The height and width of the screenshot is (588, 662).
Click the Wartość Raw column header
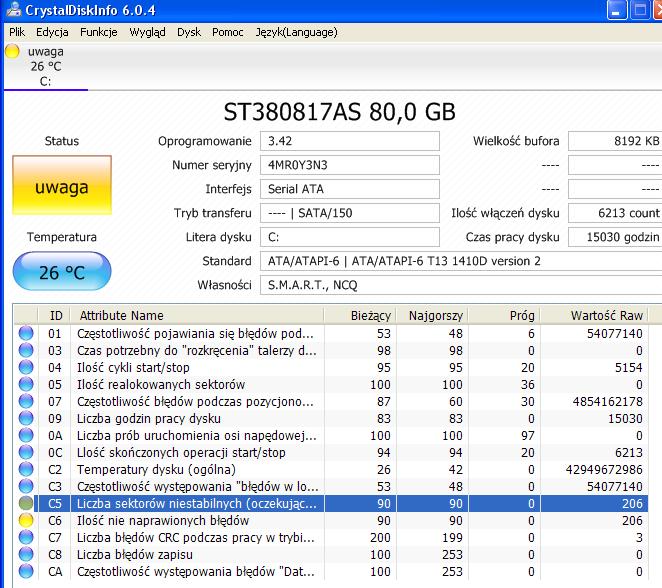594,315
